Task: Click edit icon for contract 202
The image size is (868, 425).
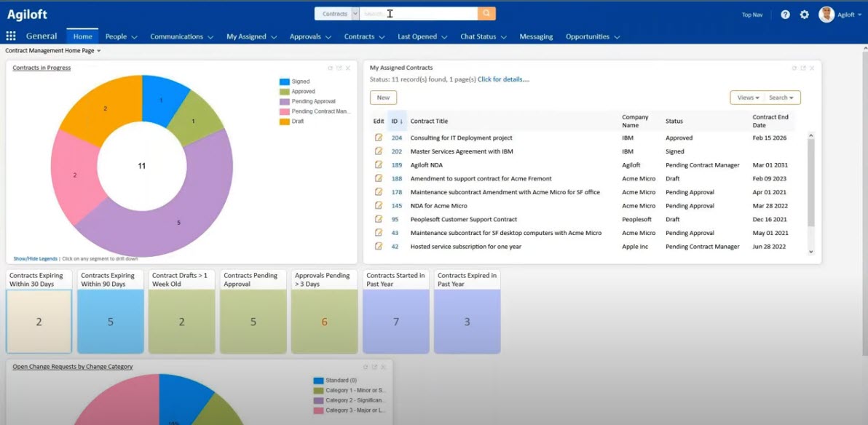Action: (379, 151)
